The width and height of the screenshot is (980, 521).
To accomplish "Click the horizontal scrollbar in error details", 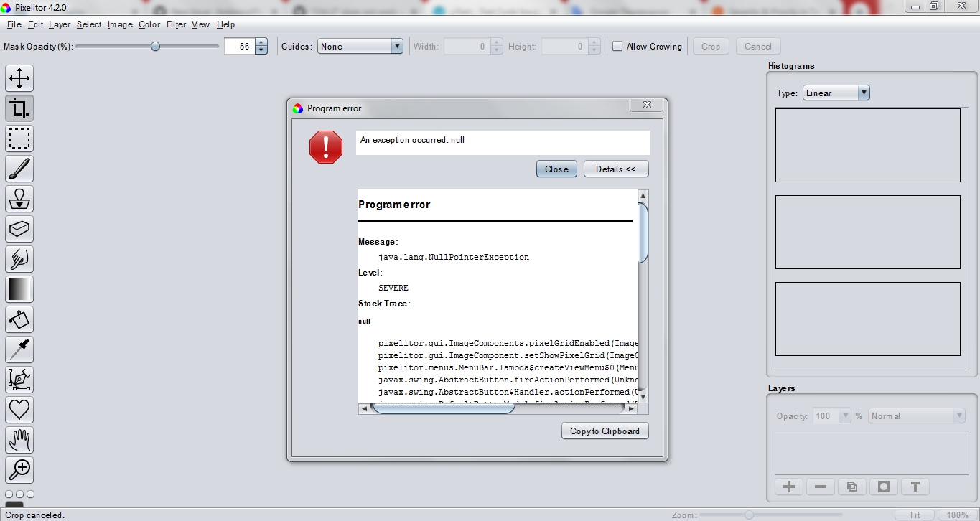I will (x=443, y=408).
